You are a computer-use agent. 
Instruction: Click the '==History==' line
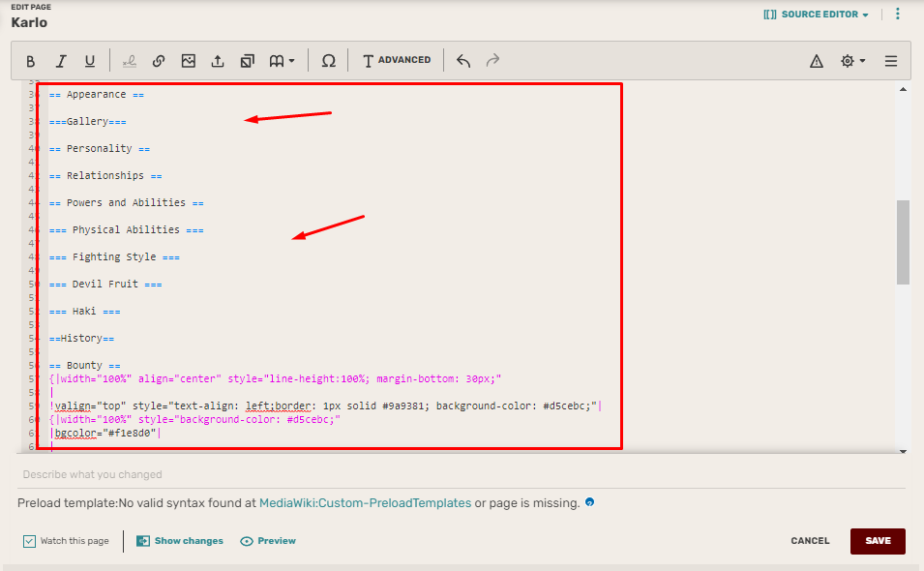click(x=82, y=338)
